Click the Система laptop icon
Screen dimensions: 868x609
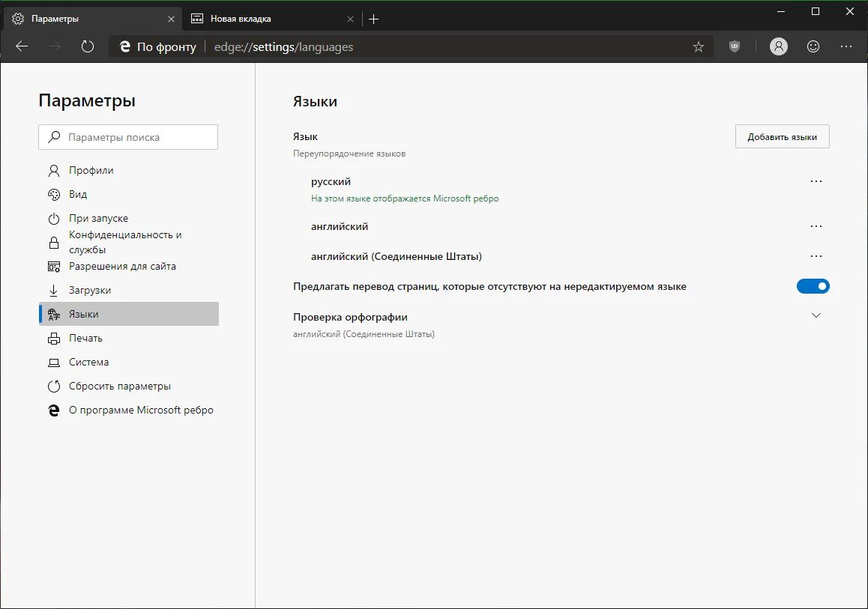tap(54, 363)
